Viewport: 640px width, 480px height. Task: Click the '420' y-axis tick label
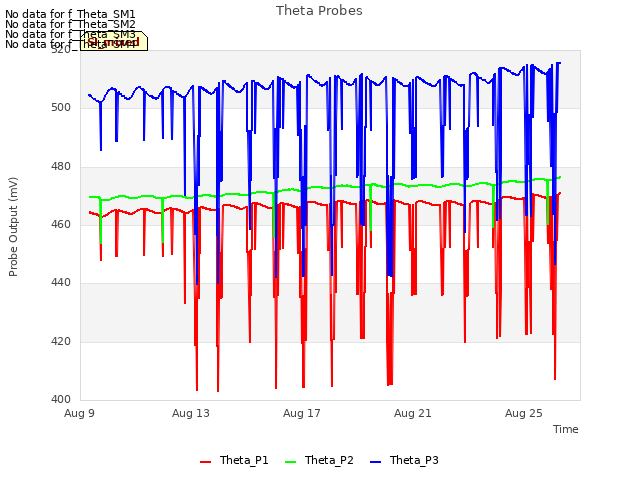click(x=61, y=341)
